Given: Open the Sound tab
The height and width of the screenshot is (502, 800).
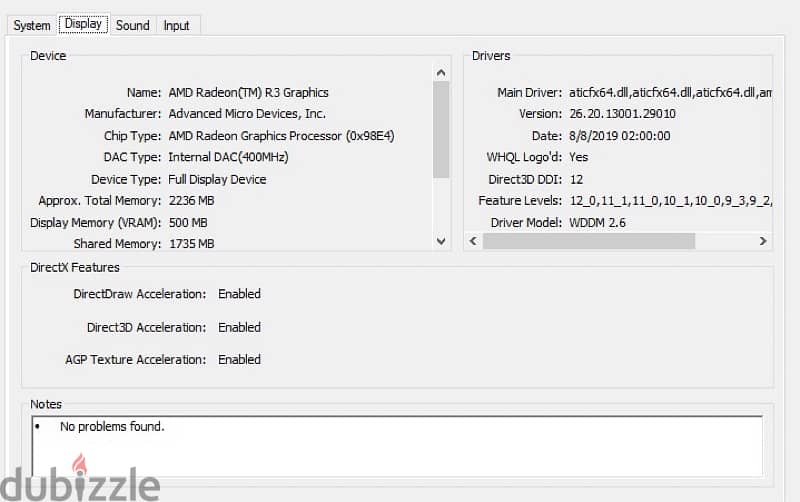Looking at the screenshot, I should 133,26.
